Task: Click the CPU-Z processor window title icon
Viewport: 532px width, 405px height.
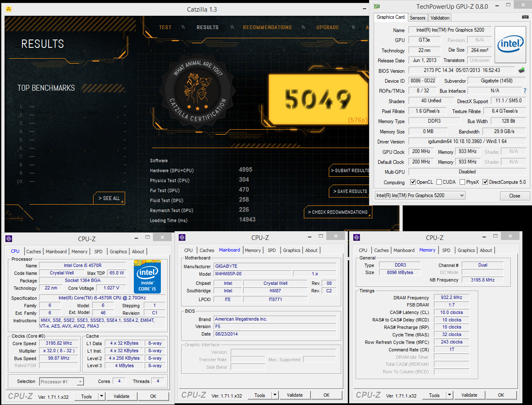Action: 9,239
